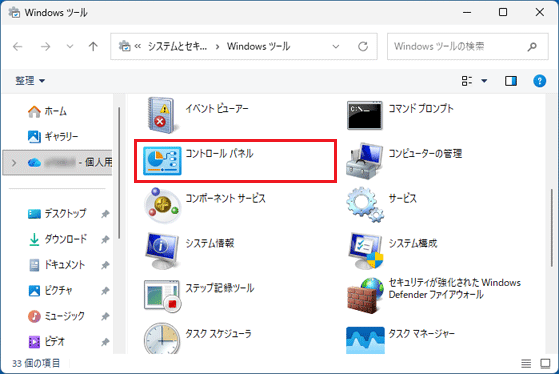Image resolution: width=559 pixels, height=374 pixels.
Task: Switch to details view in status bar
Action: 526,363
